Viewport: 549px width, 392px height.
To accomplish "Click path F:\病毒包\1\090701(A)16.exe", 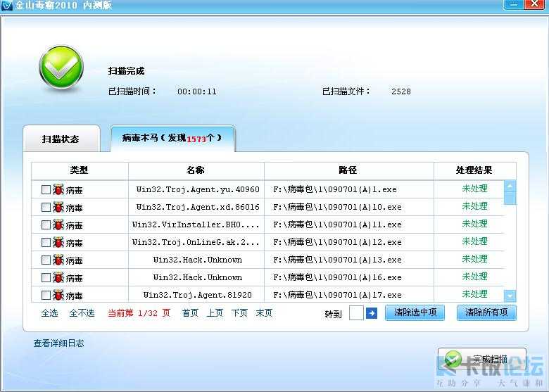I will (337, 277).
